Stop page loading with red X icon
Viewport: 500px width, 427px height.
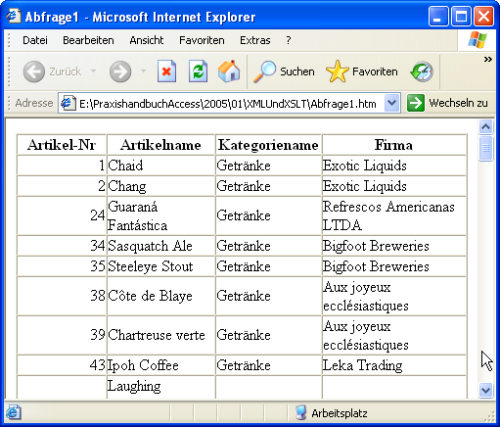tap(166, 71)
